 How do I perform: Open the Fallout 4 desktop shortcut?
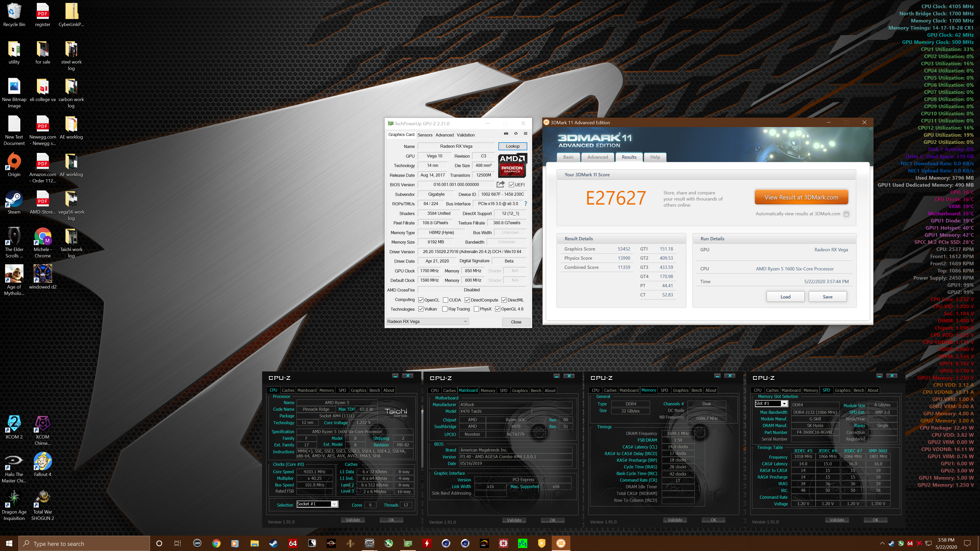pos(43,465)
